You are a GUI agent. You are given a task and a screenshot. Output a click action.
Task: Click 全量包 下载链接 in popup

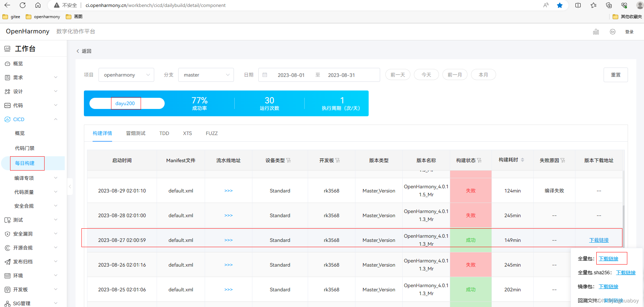[608, 259]
